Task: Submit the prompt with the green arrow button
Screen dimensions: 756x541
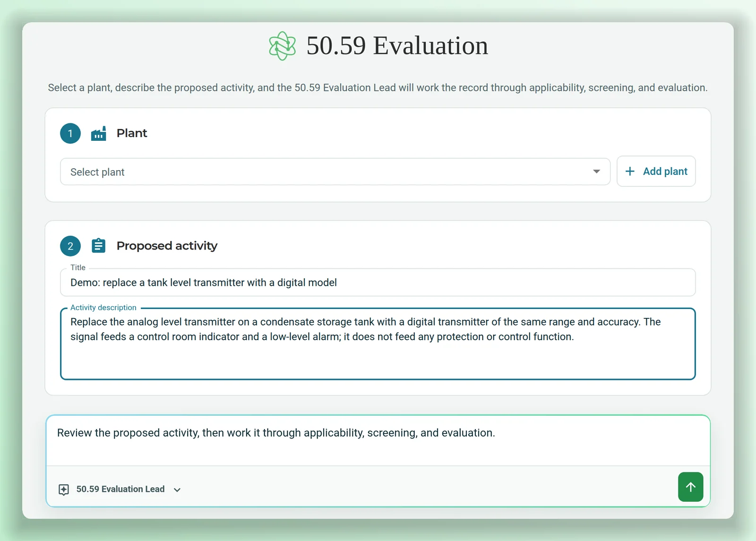Action: (690, 487)
